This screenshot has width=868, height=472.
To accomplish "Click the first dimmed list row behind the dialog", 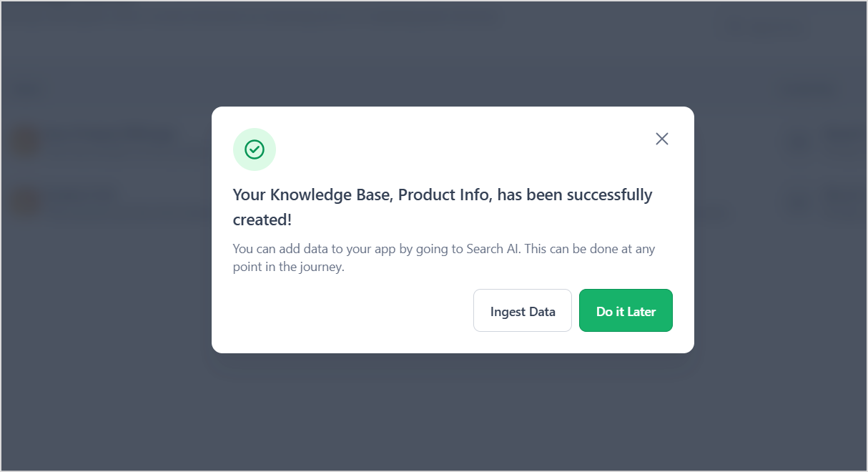I will coord(107,140).
